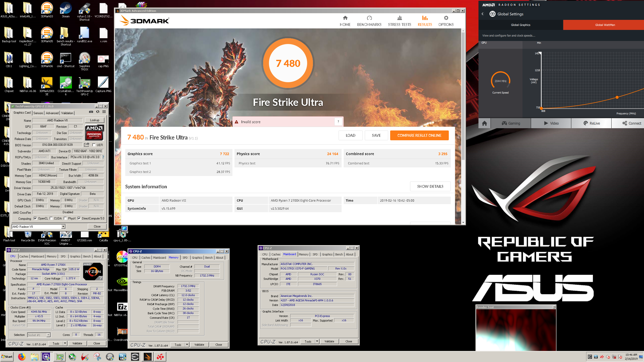
Task: Select the 3DMark2001 SE desktop icon
Action: [47, 86]
